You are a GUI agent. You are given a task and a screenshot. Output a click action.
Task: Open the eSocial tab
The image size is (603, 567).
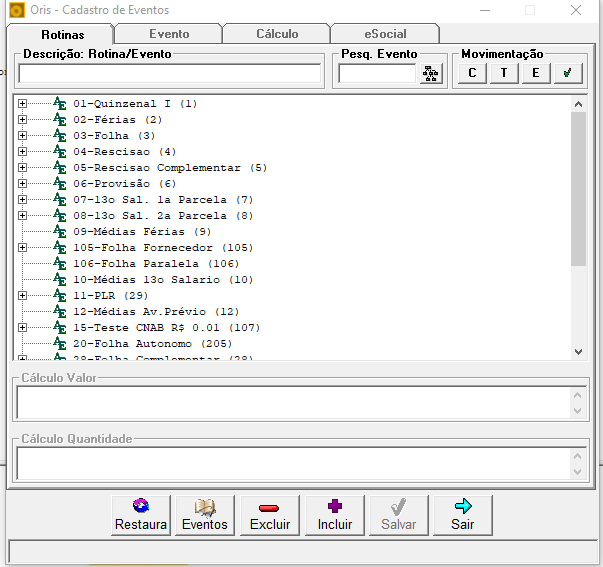tap(385, 34)
